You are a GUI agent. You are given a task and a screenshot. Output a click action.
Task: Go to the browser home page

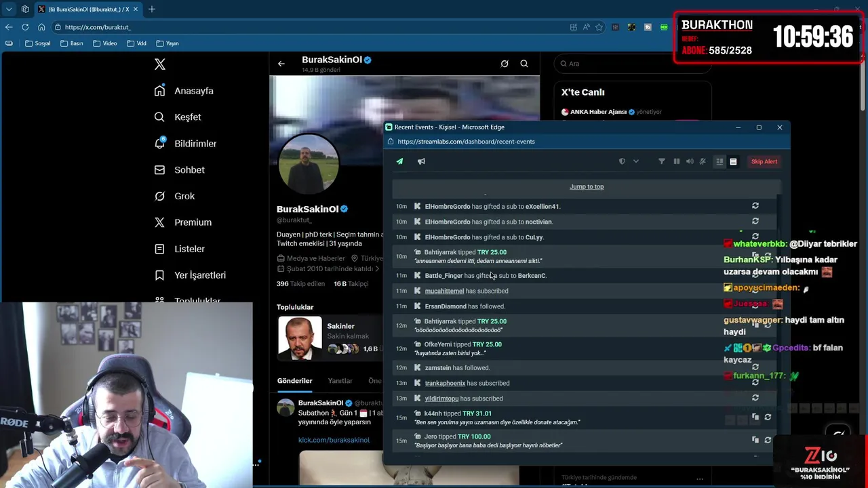point(41,27)
